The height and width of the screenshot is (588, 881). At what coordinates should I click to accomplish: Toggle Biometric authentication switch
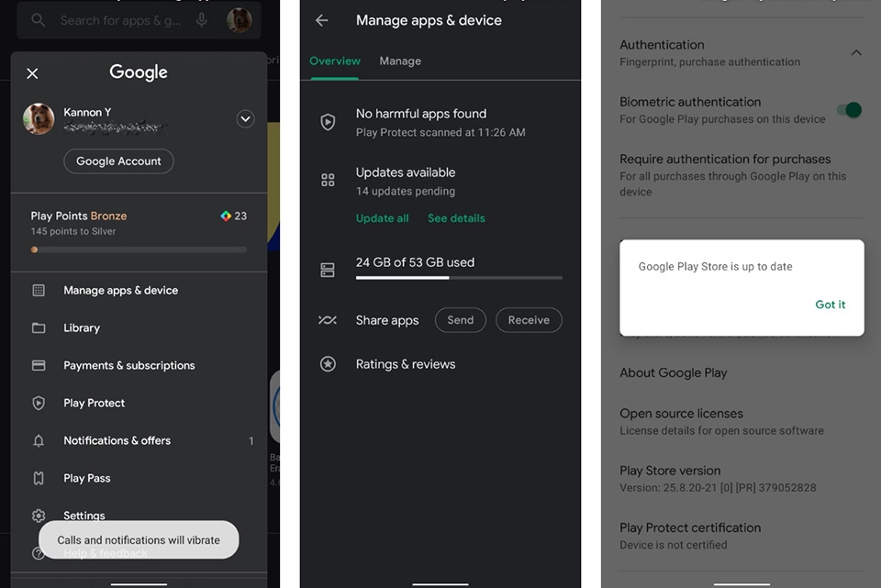click(x=850, y=110)
